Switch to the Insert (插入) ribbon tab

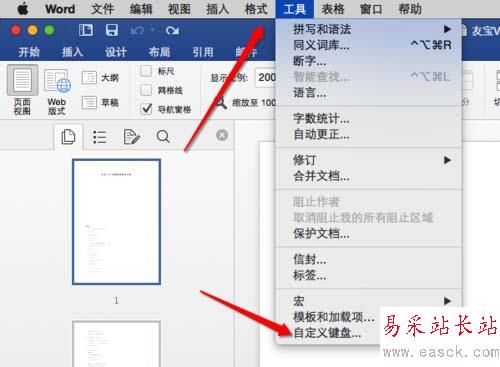72,52
